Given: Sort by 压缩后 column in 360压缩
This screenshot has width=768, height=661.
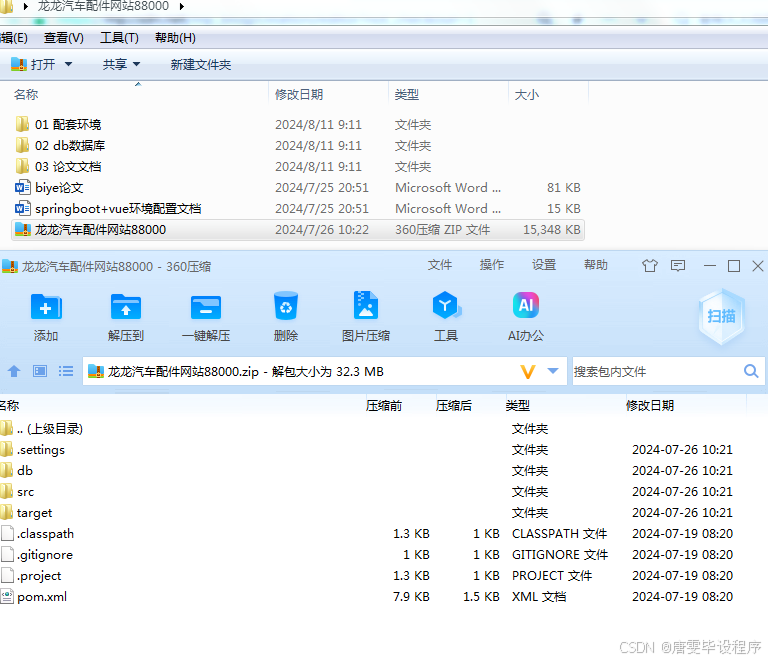Looking at the screenshot, I should pyautogui.click(x=454, y=405).
